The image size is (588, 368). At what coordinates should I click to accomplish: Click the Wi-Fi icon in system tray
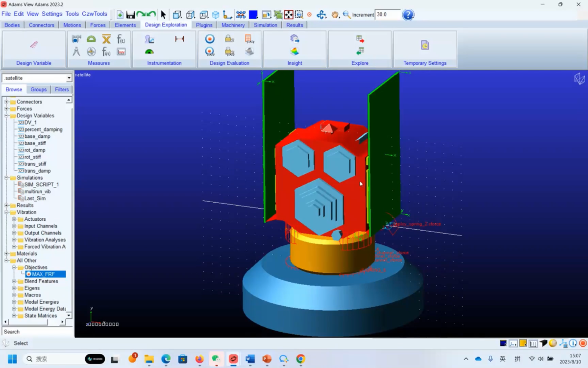point(532,359)
